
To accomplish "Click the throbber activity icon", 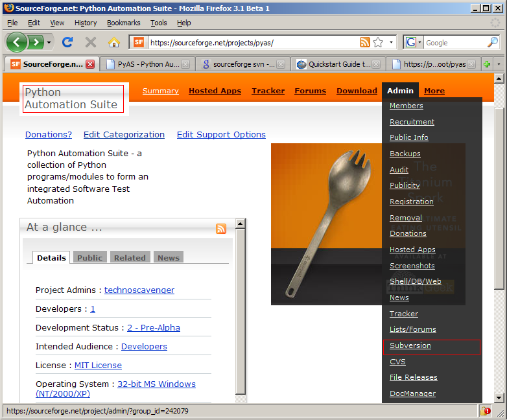I will 495,23.
